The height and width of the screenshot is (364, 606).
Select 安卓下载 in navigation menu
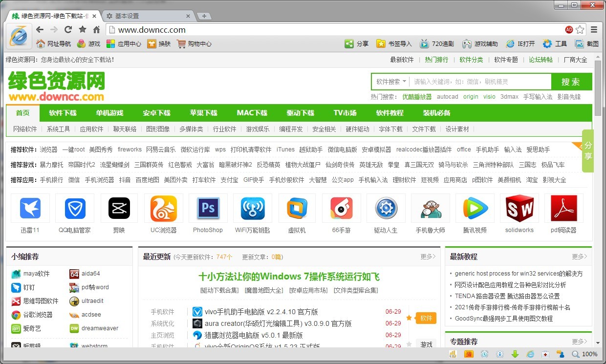pos(156,113)
